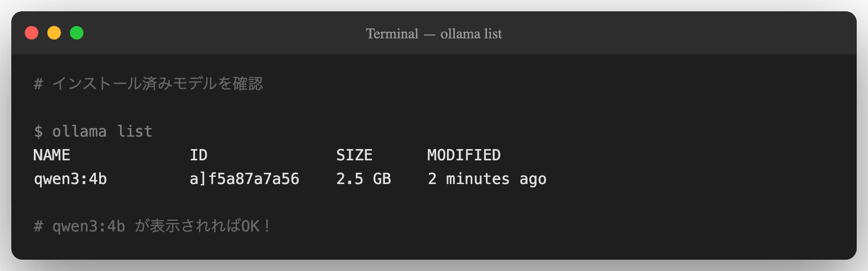The image size is (868, 271).
Task: Click the Japanese text インストール済みモデルを確認
Action: click(157, 85)
